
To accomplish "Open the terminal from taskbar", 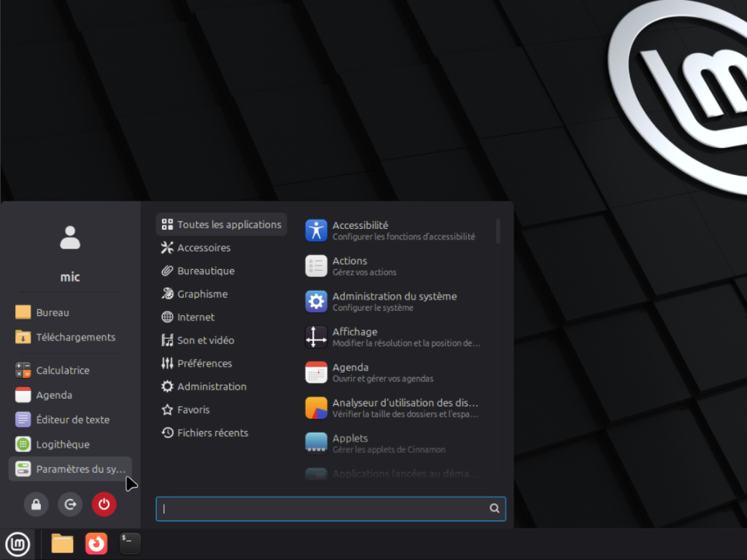I will [130, 544].
